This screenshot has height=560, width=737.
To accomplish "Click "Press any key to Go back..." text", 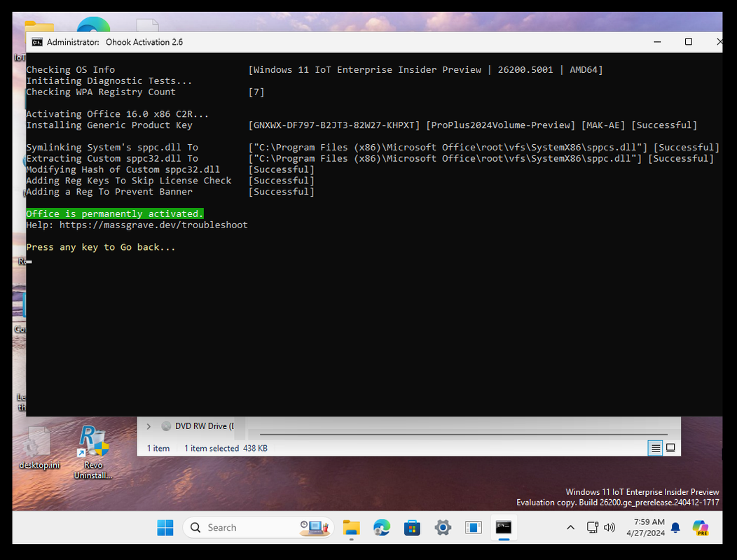I will (x=101, y=247).
